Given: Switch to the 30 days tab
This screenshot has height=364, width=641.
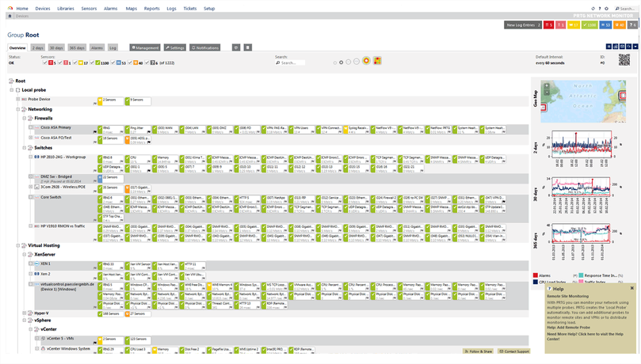Looking at the screenshot, I should click(x=56, y=47).
